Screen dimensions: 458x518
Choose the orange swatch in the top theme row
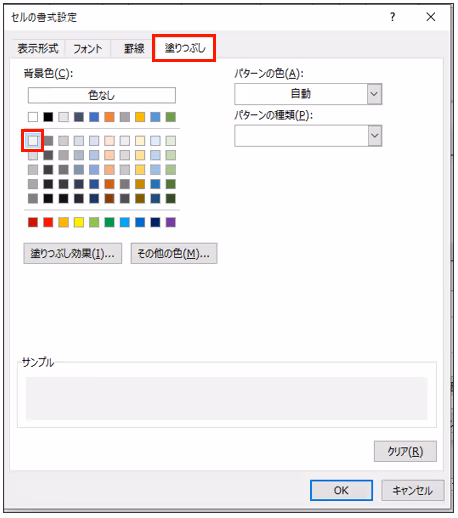point(109,117)
